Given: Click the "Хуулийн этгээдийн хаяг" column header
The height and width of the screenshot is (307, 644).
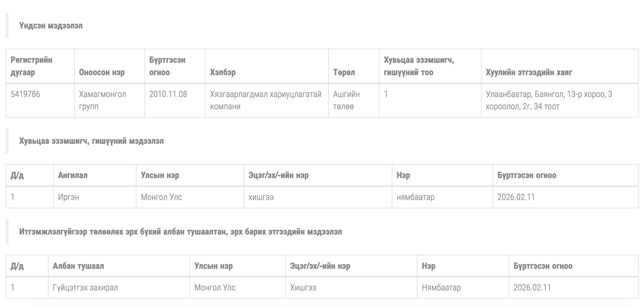Looking at the screenshot, I should 529,72.
